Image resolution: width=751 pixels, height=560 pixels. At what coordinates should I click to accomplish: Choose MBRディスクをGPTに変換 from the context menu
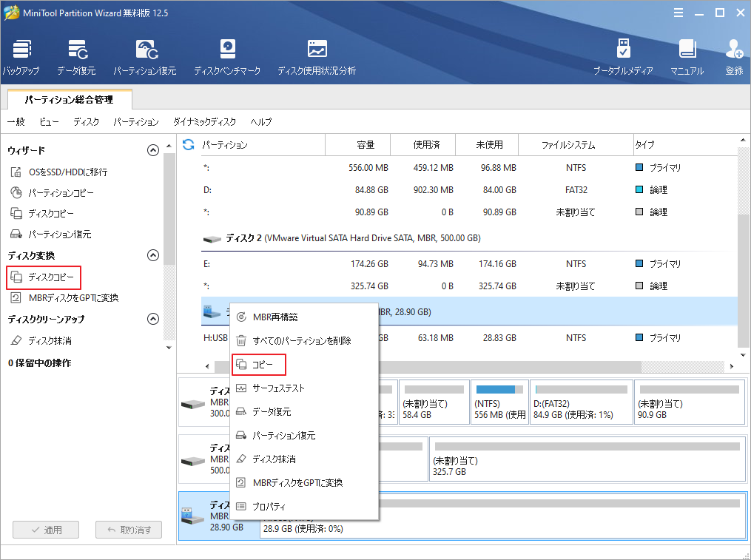point(304,483)
